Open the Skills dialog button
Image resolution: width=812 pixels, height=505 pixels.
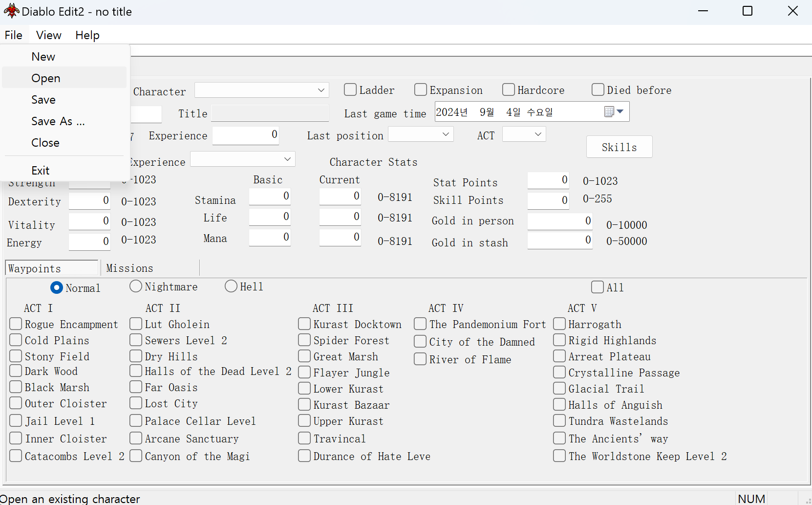[x=619, y=147]
